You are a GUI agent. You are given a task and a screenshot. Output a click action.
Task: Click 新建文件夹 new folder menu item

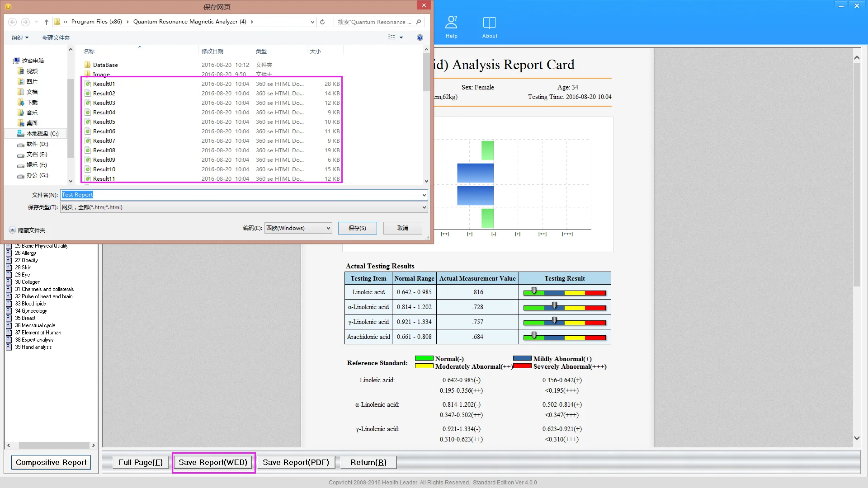pyautogui.click(x=56, y=38)
